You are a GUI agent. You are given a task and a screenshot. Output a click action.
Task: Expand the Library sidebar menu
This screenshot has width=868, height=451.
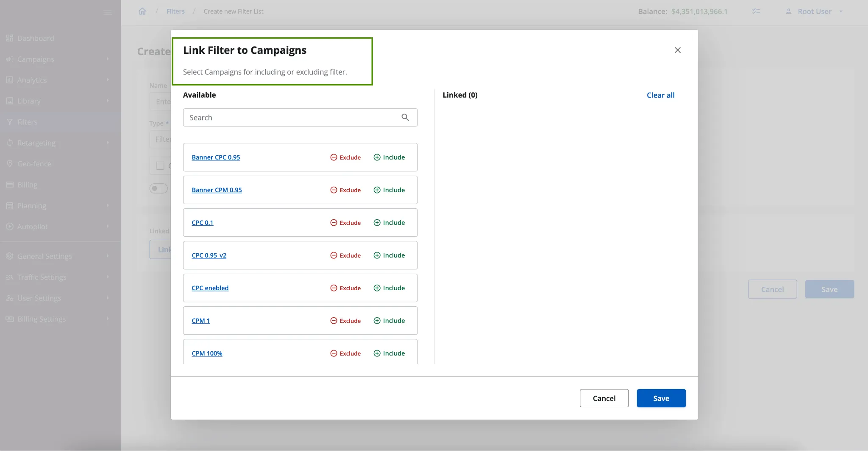click(x=60, y=101)
